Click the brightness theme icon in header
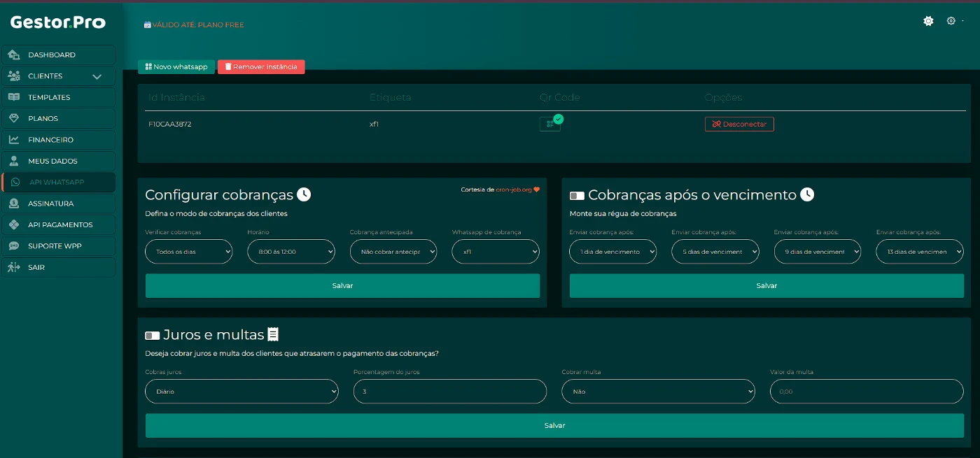The height and width of the screenshot is (458, 980). coord(928,21)
